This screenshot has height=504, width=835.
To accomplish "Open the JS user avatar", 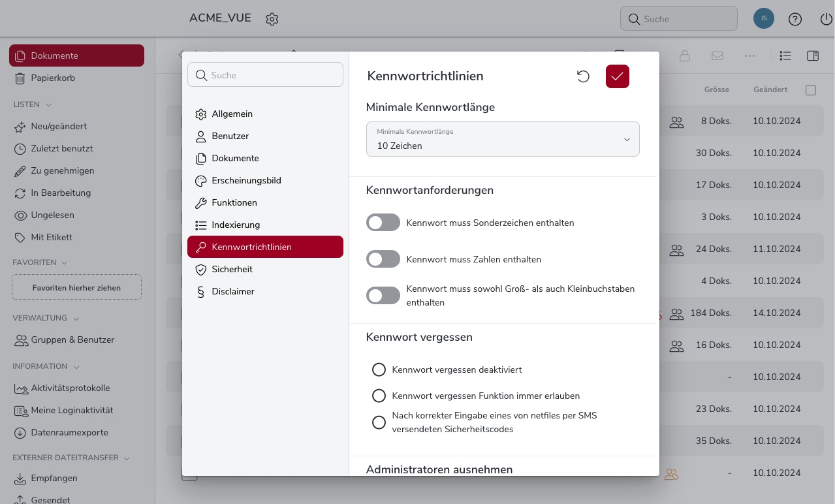I will point(763,18).
